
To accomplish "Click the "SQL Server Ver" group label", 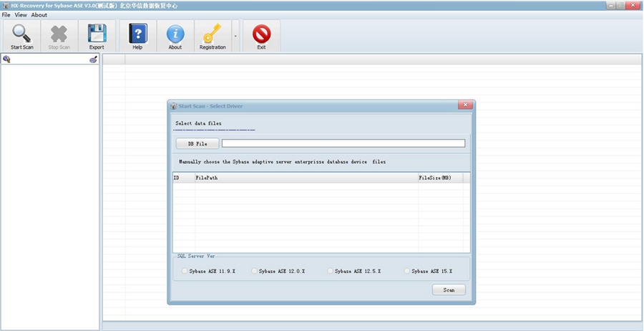I will tap(196, 256).
